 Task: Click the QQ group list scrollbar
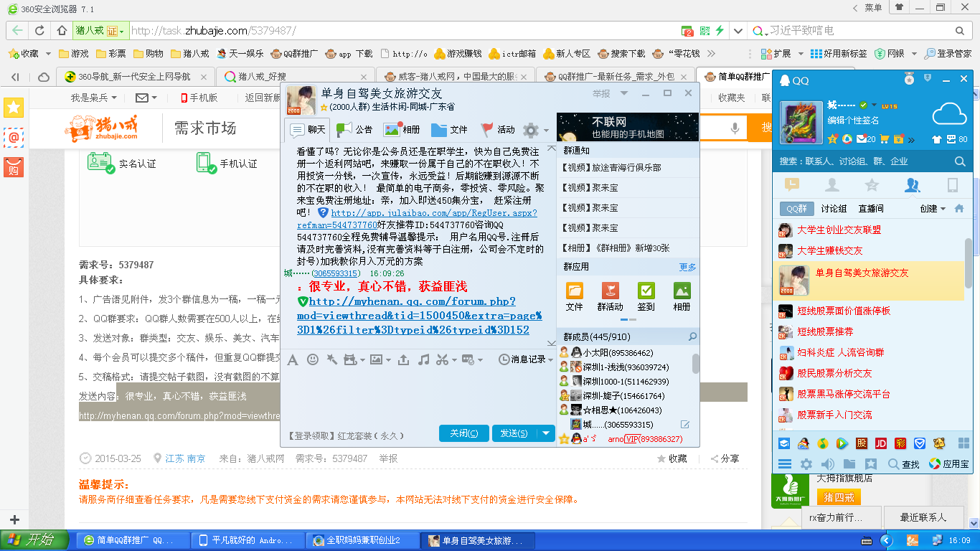click(968, 262)
